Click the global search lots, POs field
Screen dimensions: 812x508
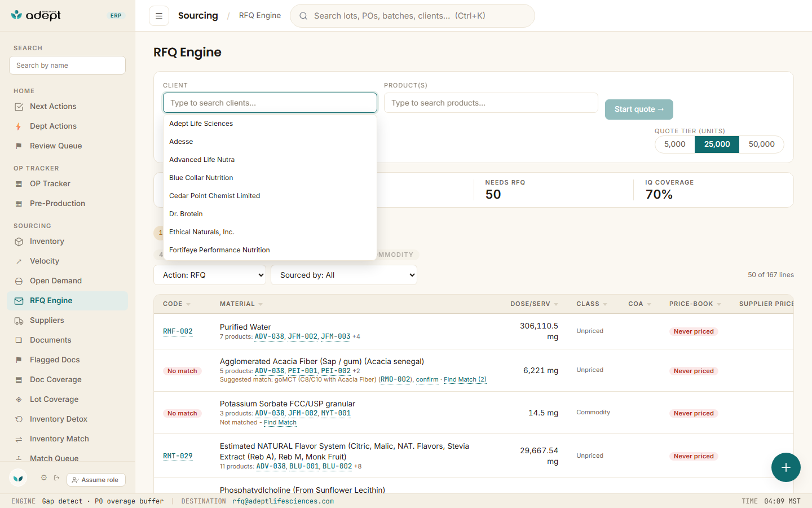[x=412, y=16]
